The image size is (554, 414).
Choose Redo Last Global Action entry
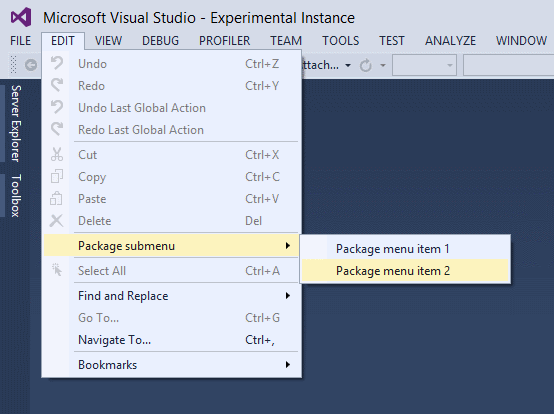pyautogui.click(x=171, y=130)
